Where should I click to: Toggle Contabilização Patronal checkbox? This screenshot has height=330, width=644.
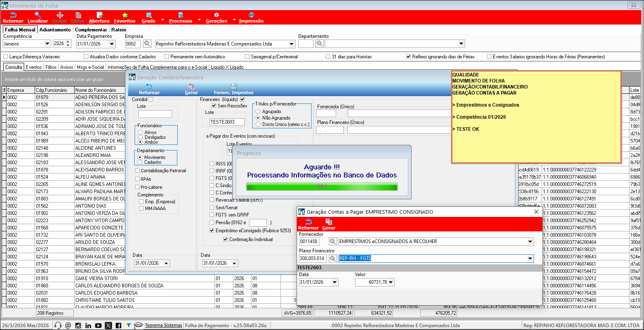pos(137,171)
